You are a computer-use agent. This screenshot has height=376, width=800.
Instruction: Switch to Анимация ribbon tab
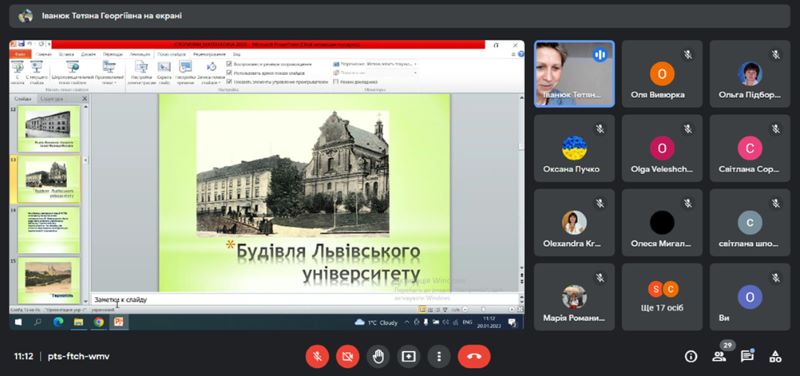coord(139,54)
